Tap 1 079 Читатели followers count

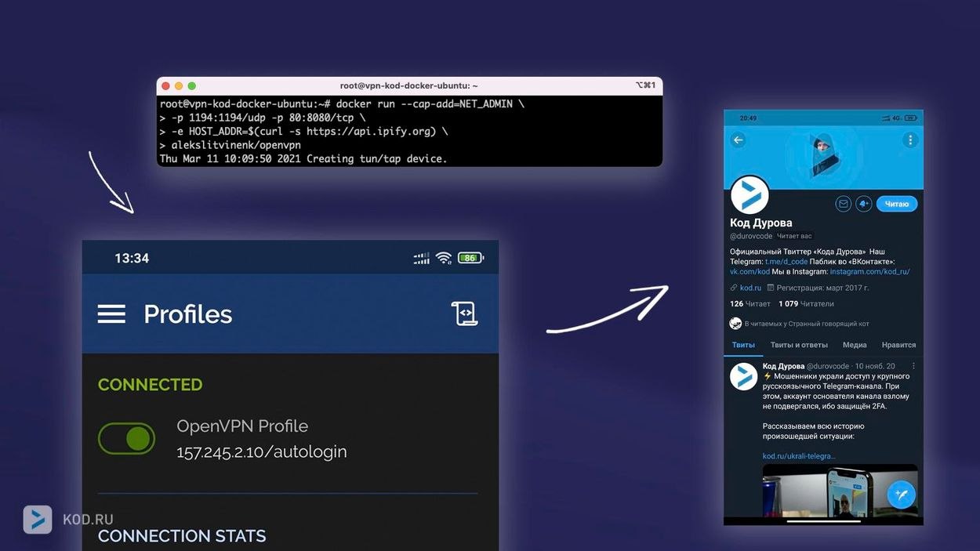[x=806, y=304]
